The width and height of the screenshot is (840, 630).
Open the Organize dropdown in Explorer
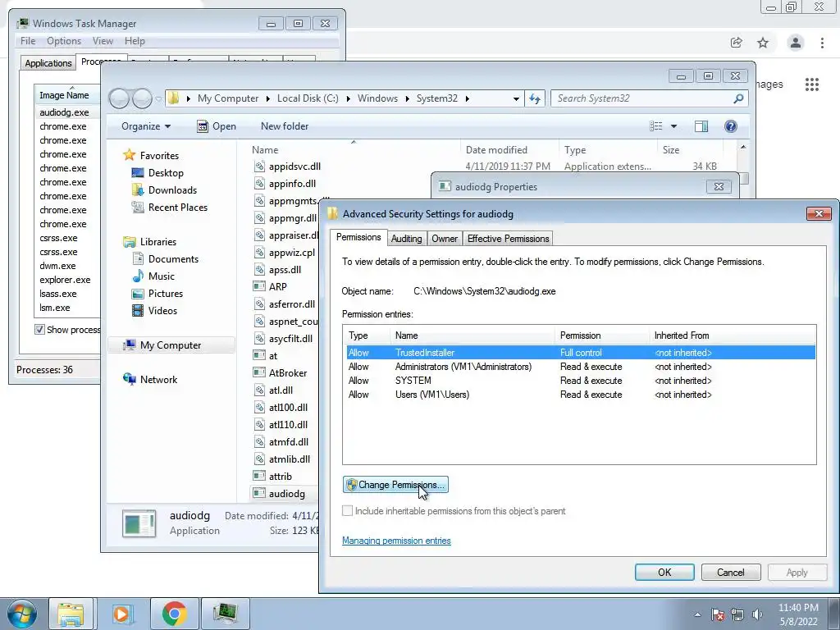tap(146, 126)
